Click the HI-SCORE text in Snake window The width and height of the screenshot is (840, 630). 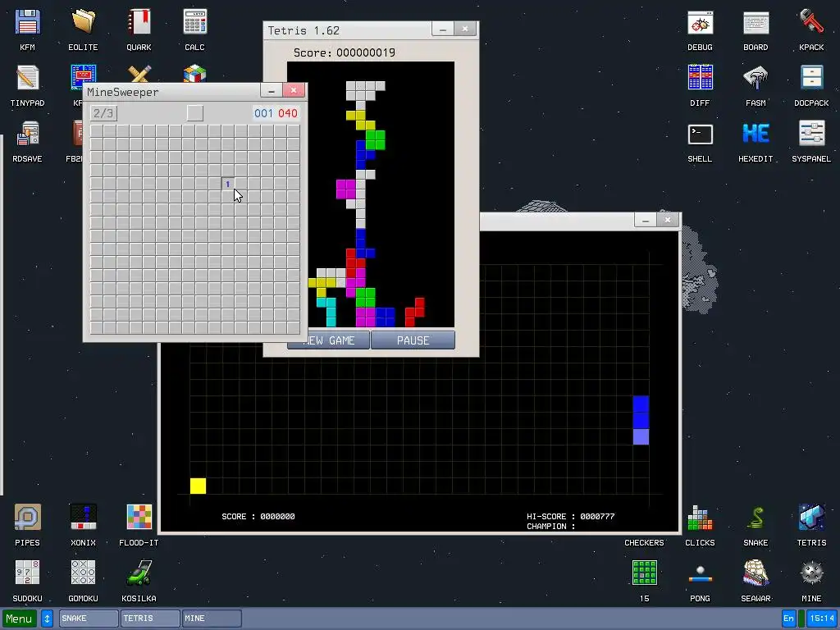[571, 517]
